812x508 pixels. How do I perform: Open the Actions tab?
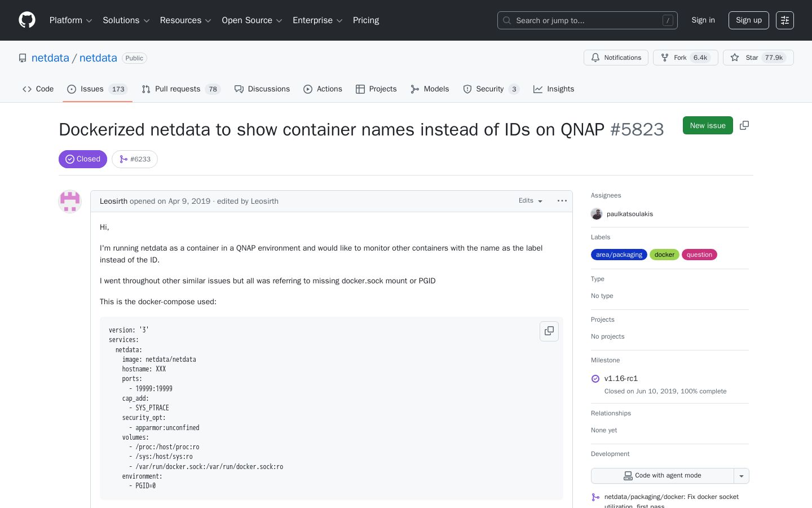point(323,89)
